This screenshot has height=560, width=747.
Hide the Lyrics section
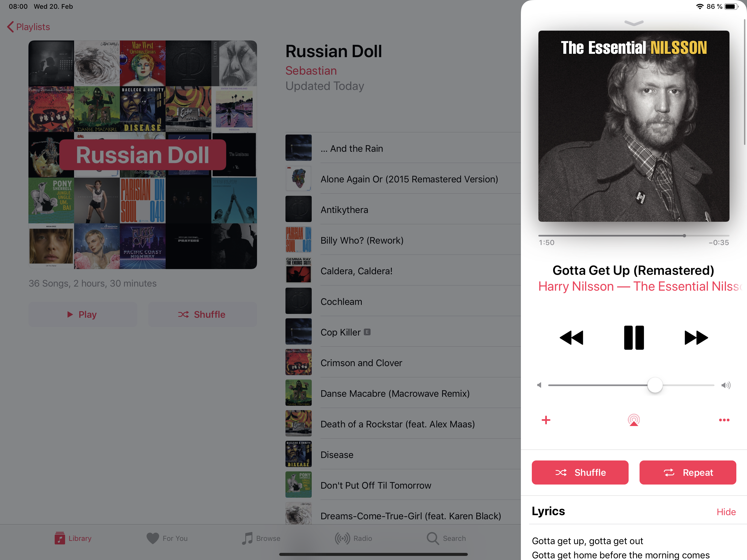click(x=726, y=512)
